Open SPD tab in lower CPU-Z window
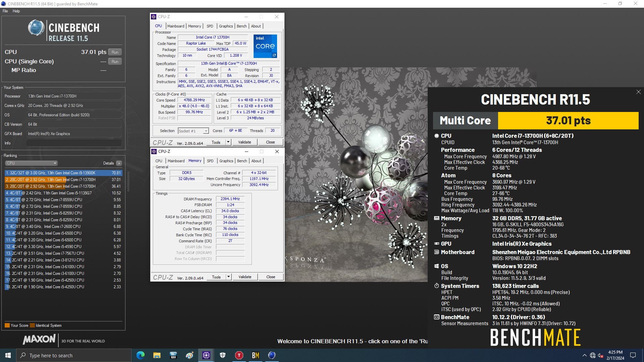 pos(210,161)
